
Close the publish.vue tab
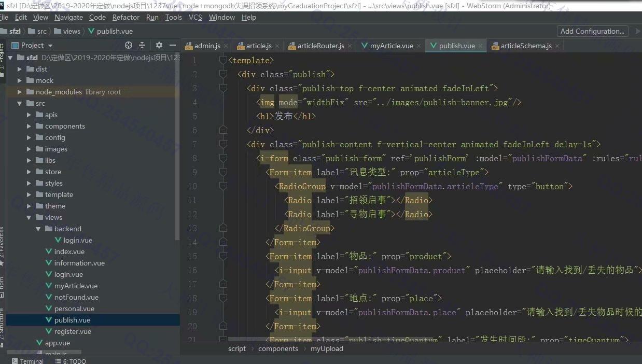point(480,46)
